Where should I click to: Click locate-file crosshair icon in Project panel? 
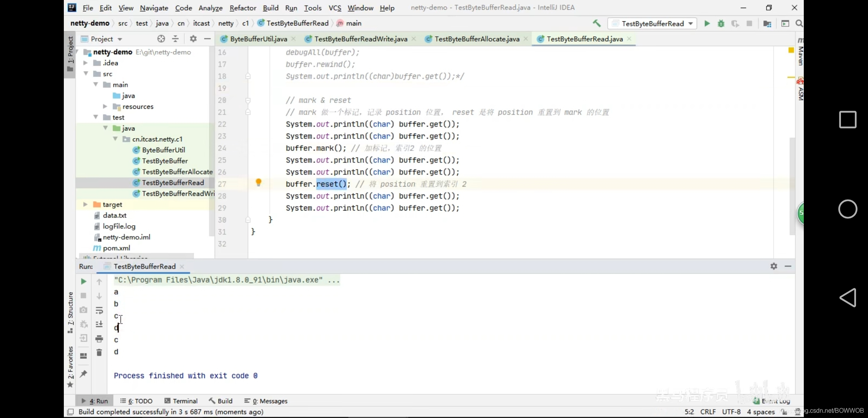pos(161,39)
